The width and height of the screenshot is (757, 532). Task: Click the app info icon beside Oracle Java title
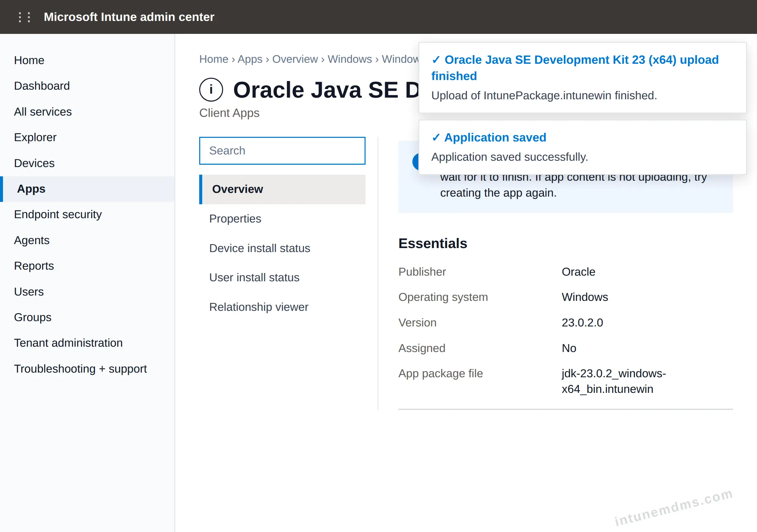[x=211, y=90]
